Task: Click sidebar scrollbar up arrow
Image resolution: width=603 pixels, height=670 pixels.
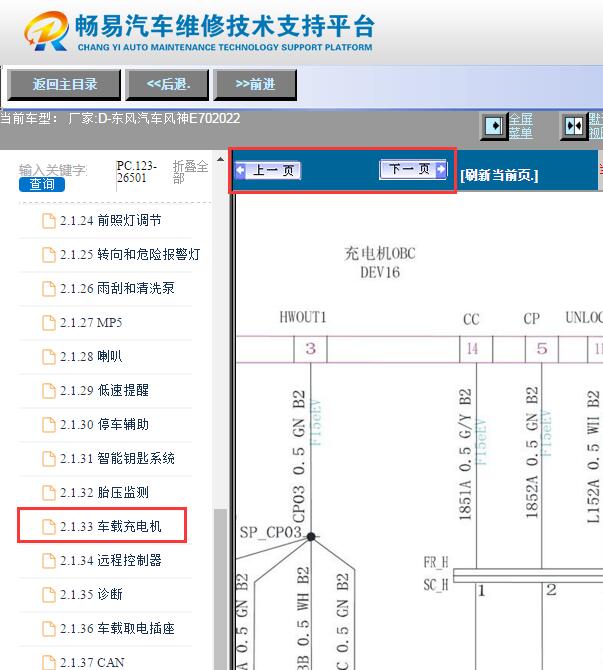Action: (x=220, y=159)
